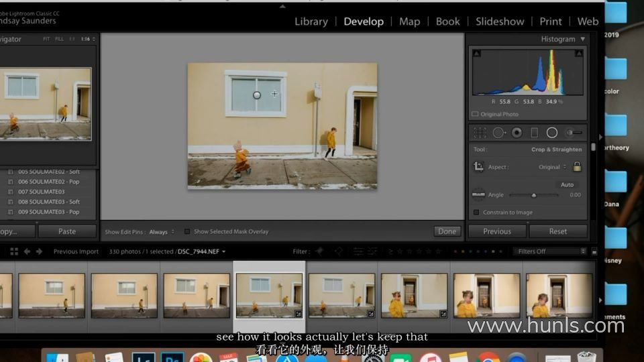Open the App Store in the Dock
644x362 pixels.
tap(286, 358)
